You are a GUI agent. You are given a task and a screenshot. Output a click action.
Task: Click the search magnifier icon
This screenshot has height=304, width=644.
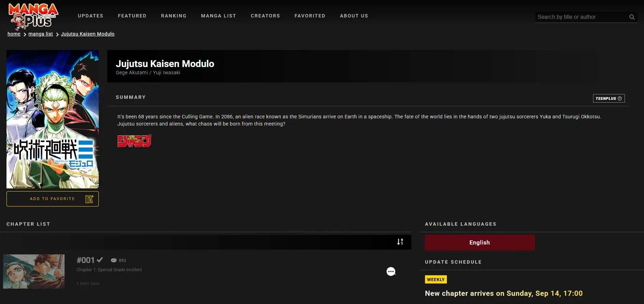point(632,17)
